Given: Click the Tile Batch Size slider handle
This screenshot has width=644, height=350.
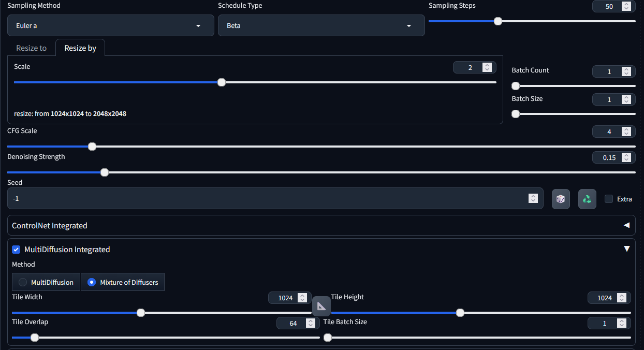Looking at the screenshot, I should click(328, 338).
